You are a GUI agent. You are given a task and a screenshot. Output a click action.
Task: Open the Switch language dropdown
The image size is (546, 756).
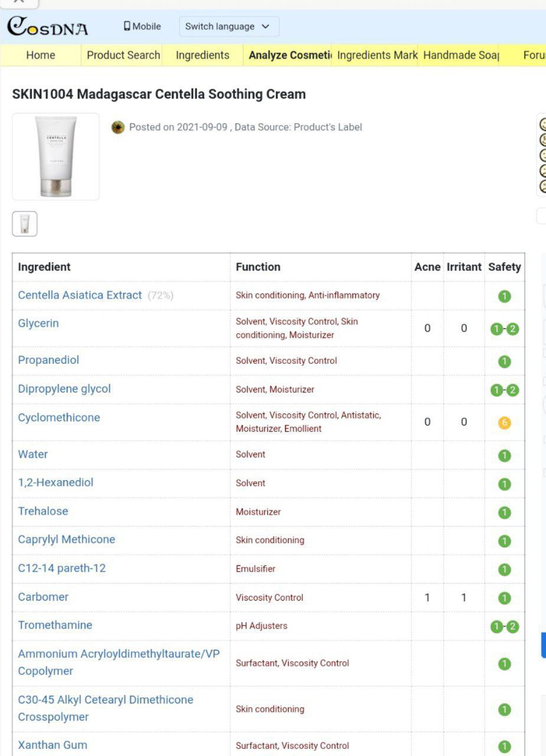(228, 27)
